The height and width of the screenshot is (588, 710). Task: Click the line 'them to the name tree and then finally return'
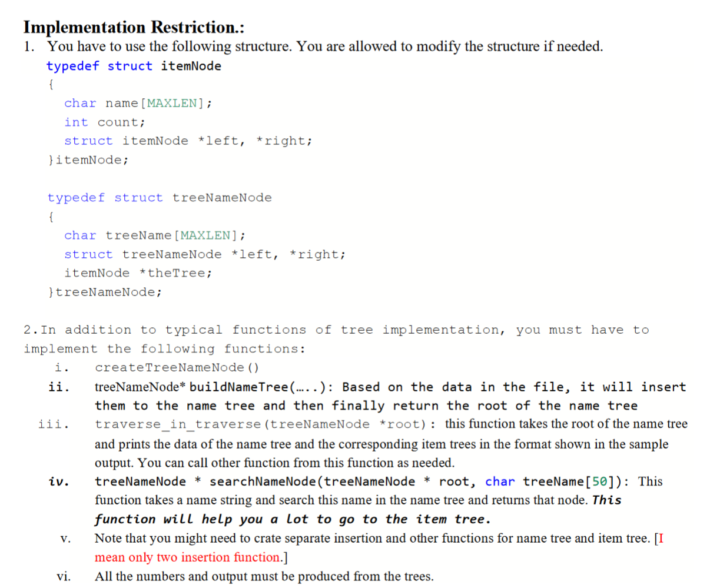tap(366, 406)
